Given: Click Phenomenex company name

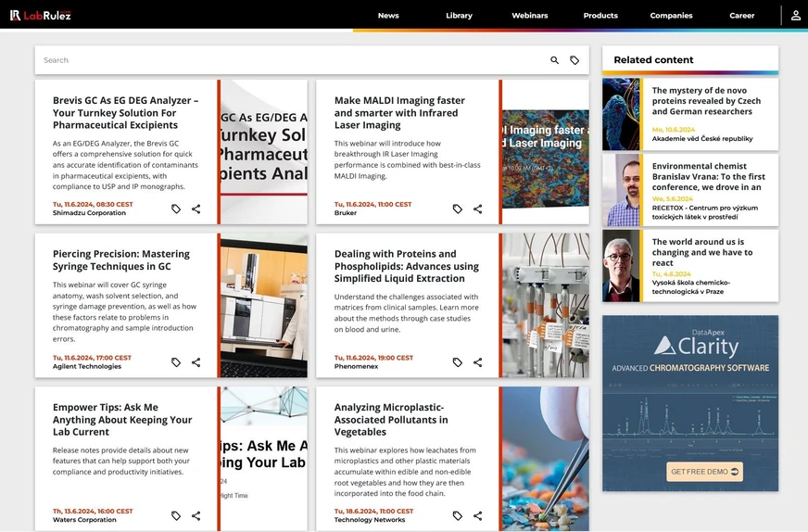Looking at the screenshot, I should [x=356, y=366].
